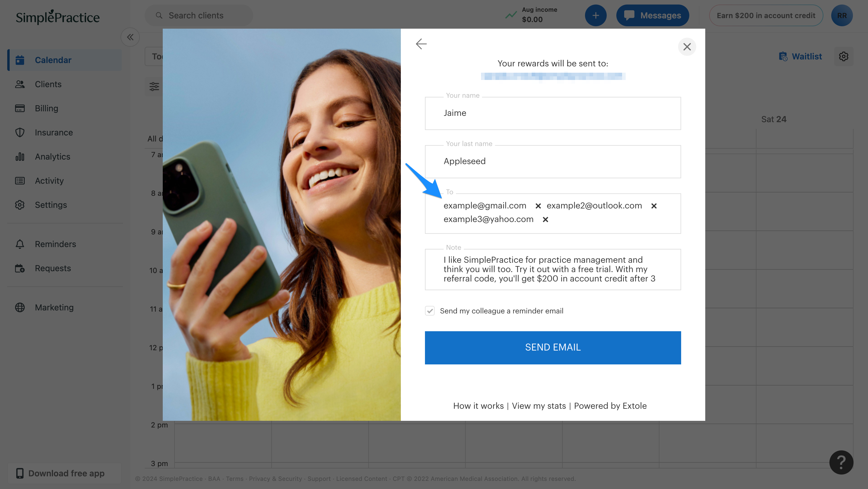Edit the 'Your last name' field containing Appleseed
Viewport: 868px width, 489px height.
(553, 161)
